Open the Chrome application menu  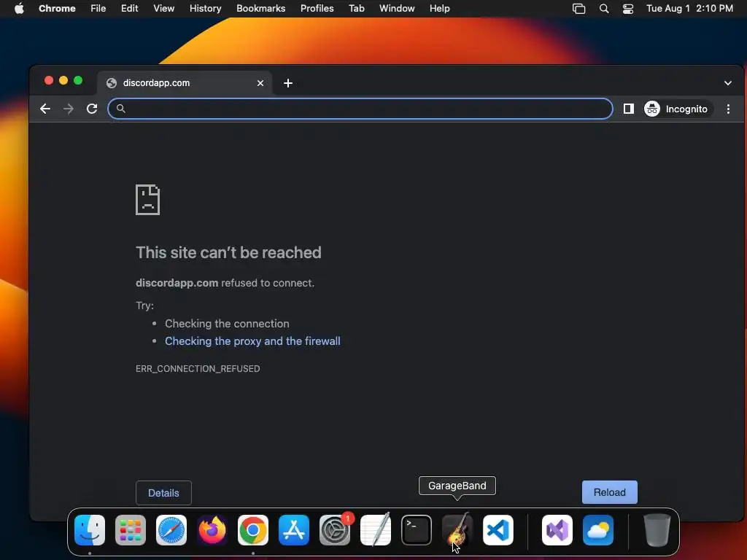[x=57, y=8]
